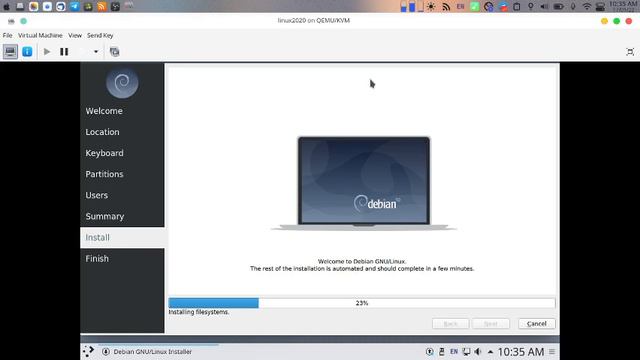Click the greyed Next button

[x=491, y=324]
